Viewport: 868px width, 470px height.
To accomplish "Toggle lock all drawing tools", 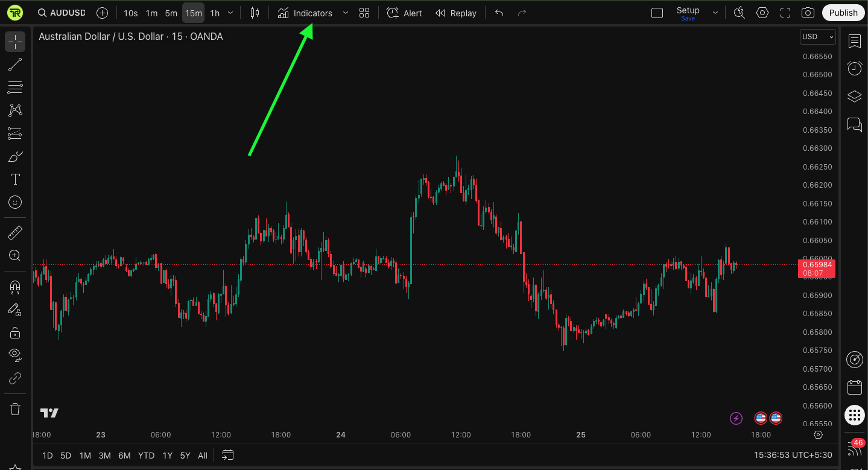I will point(15,332).
